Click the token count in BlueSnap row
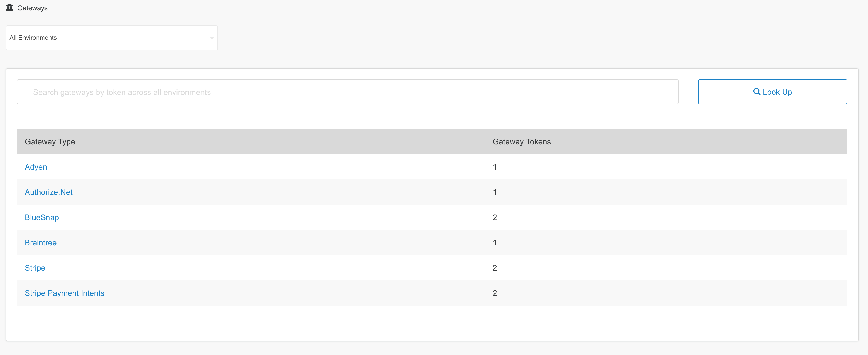 495,217
